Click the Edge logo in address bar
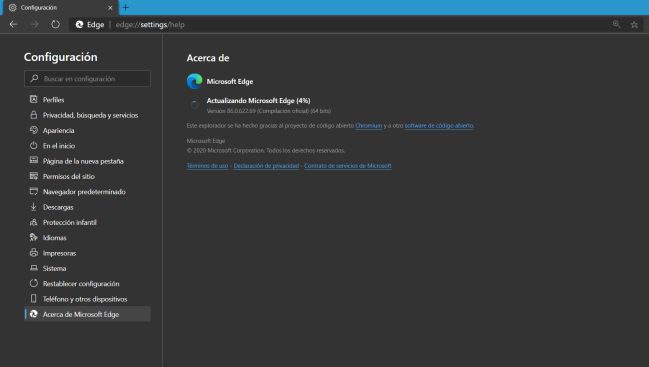 79,24
